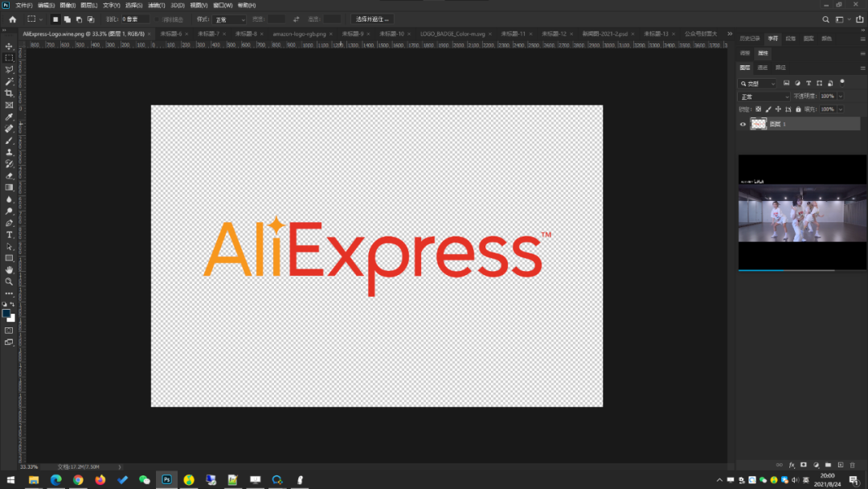Select the Gradient tool
This screenshot has height=489, width=868.
(x=9, y=187)
